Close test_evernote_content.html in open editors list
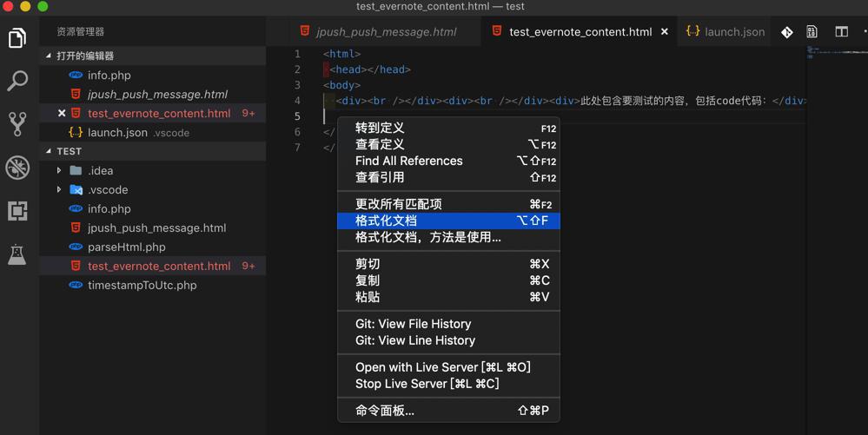 [62, 113]
